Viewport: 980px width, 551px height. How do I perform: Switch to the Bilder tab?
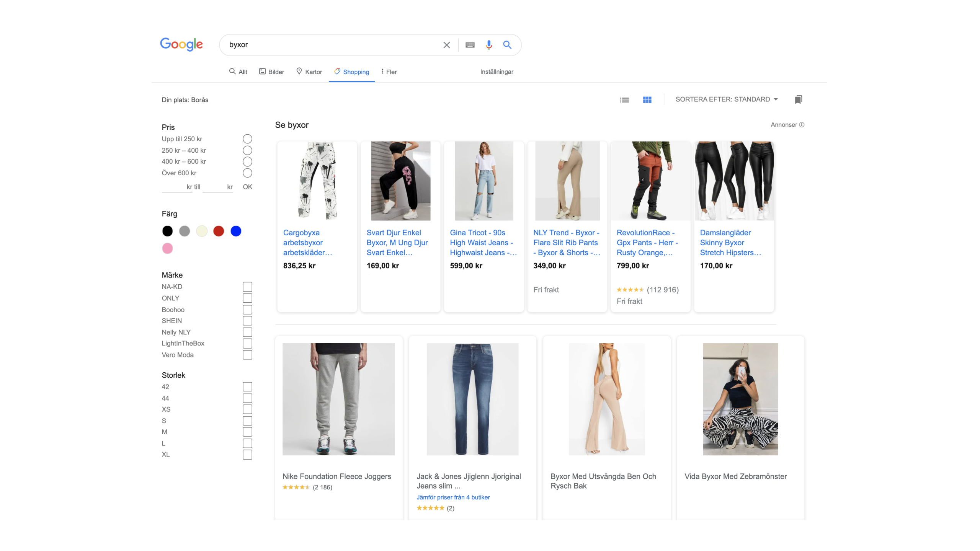coord(271,72)
